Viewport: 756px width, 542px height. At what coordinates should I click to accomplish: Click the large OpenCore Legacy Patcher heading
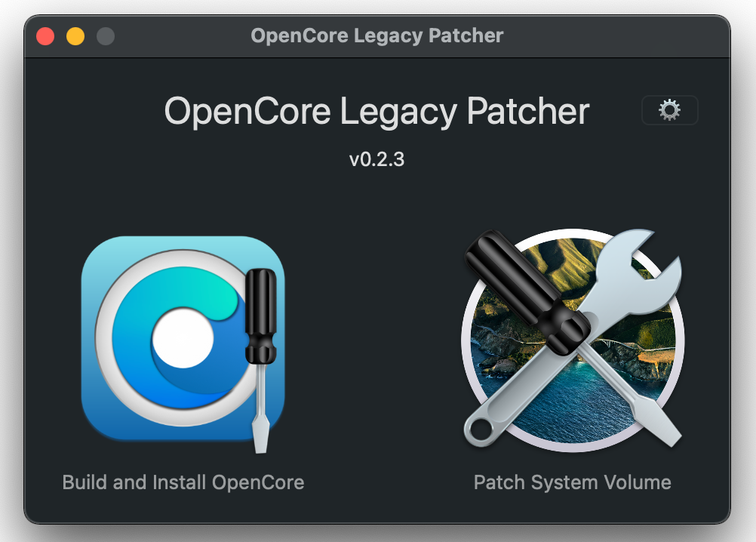(x=376, y=112)
